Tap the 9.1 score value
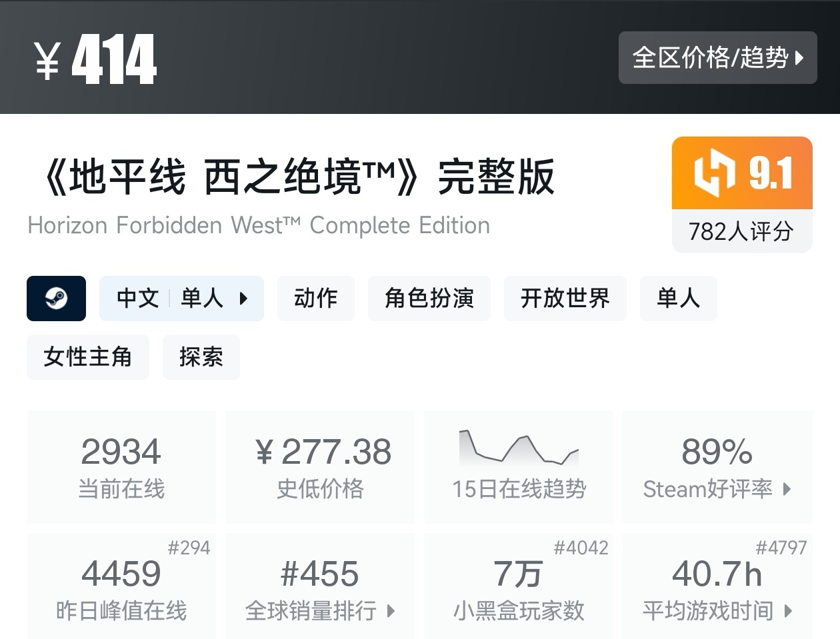840x639 pixels. point(771,174)
